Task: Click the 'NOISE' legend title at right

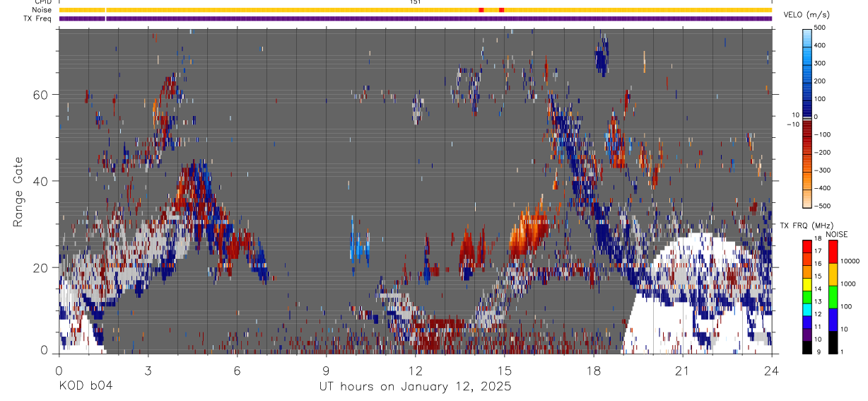Action: (x=836, y=234)
